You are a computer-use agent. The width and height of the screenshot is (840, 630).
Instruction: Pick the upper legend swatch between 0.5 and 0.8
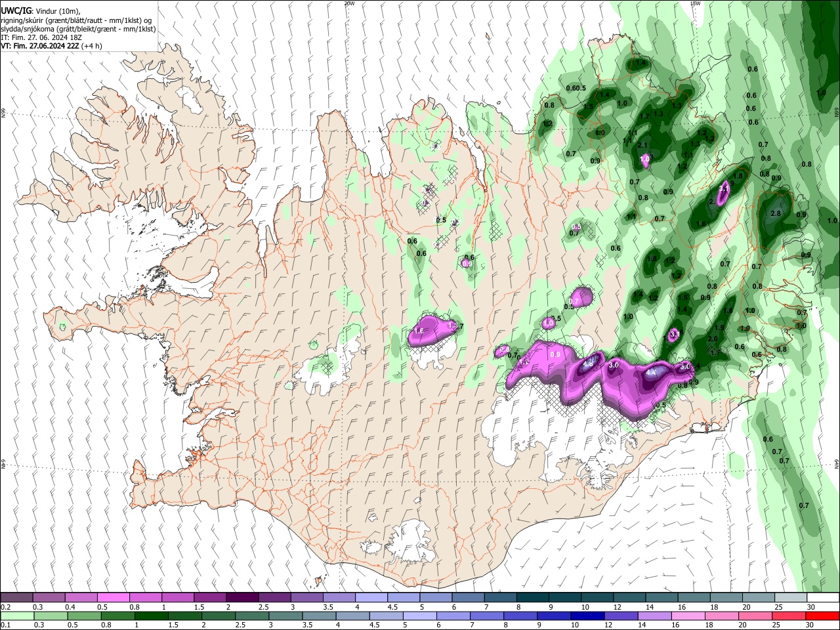[113, 598]
